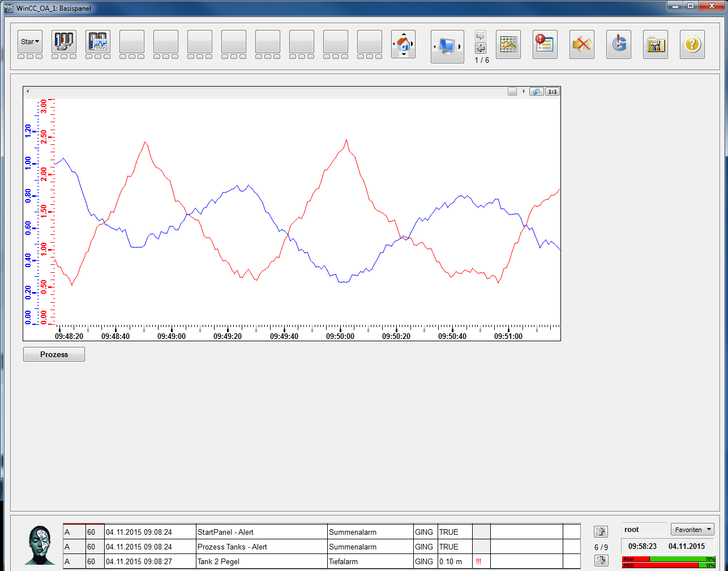Mute the alarm sound speaker icon
728x571 pixels.
coord(581,44)
